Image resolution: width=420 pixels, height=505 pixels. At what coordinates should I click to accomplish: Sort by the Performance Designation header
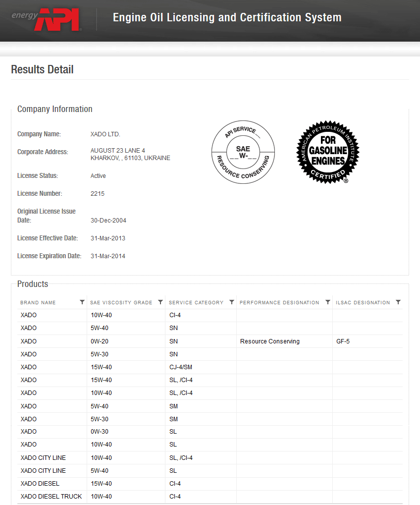point(279,303)
